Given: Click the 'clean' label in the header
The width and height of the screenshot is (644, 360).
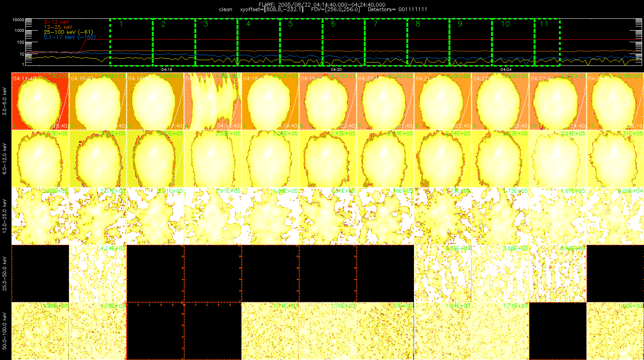Looking at the screenshot, I should tap(225, 10).
